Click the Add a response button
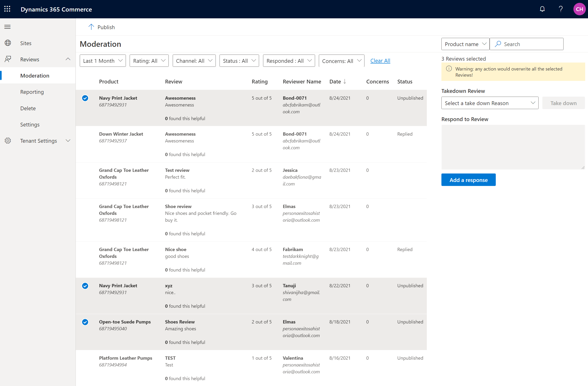The width and height of the screenshot is (588, 386). tap(469, 180)
